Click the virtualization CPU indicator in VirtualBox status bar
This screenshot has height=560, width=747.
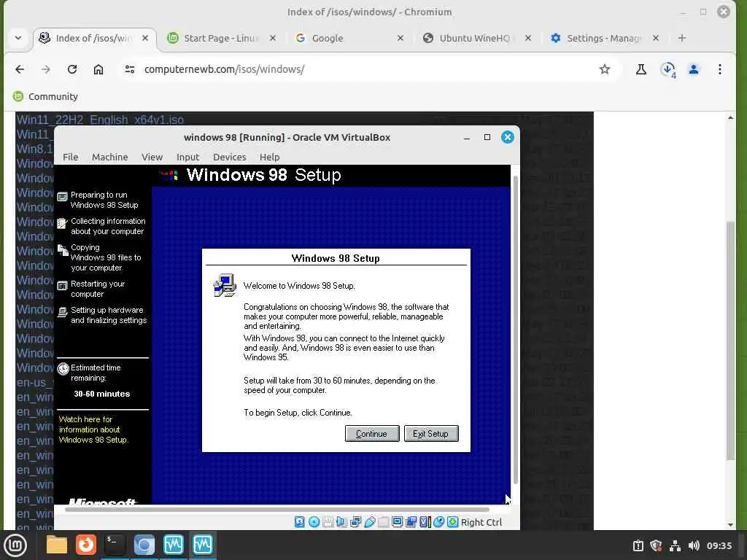[x=425, y=522]
